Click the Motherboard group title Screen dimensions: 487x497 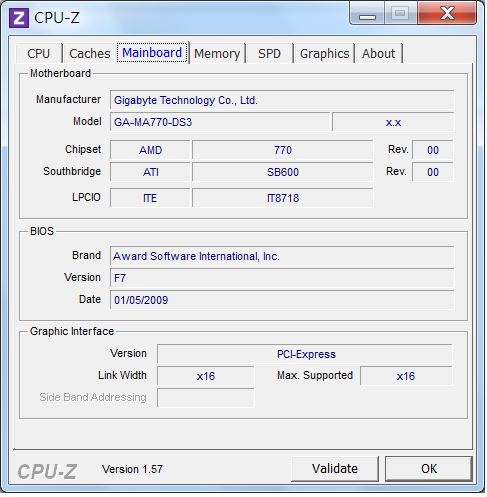(x=60, y=73)
